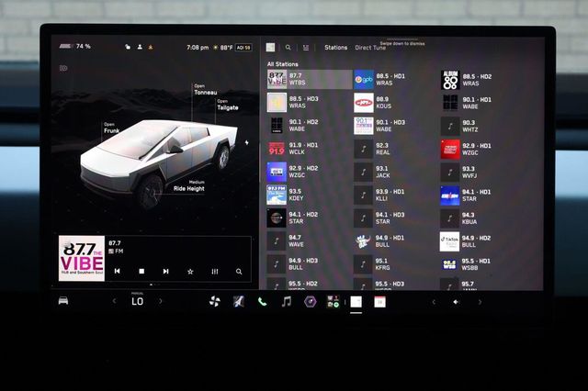Tune to 92.9 HD1 WZGC
Screen dimensions: 588x391
point(482,149)
